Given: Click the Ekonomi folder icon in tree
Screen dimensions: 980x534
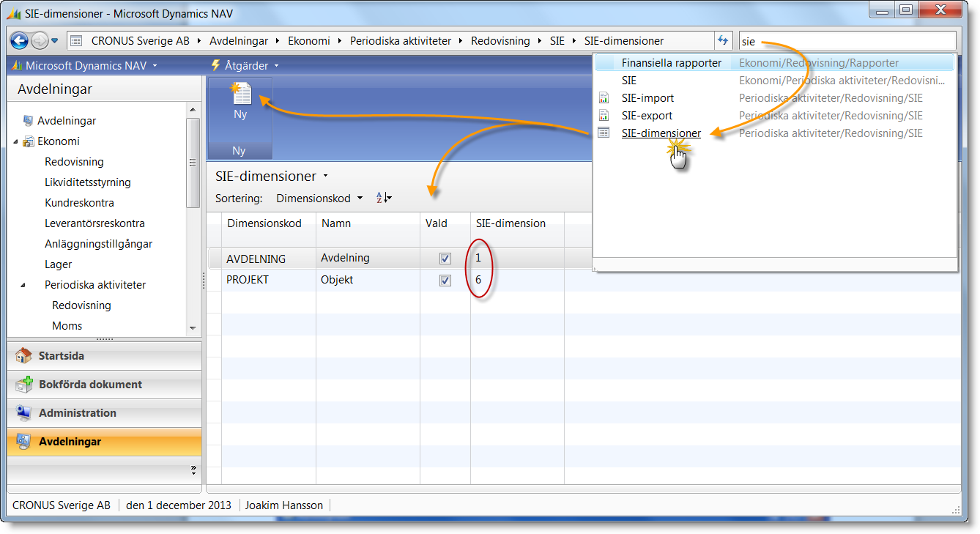Looking at the screenshot, I should pyautogui.click(x=29, y=141).
